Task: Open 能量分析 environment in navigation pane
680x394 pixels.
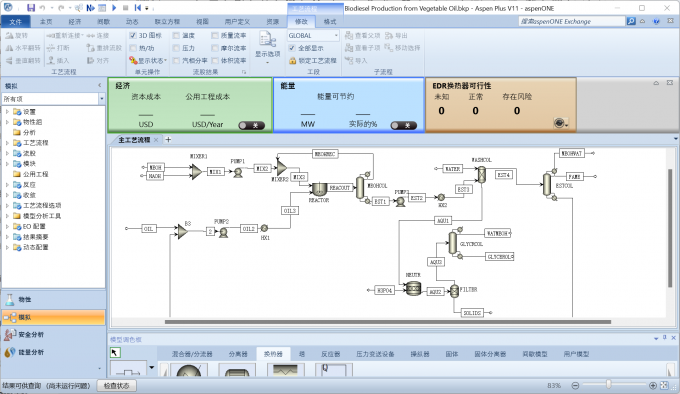Action: pos(31,352)
